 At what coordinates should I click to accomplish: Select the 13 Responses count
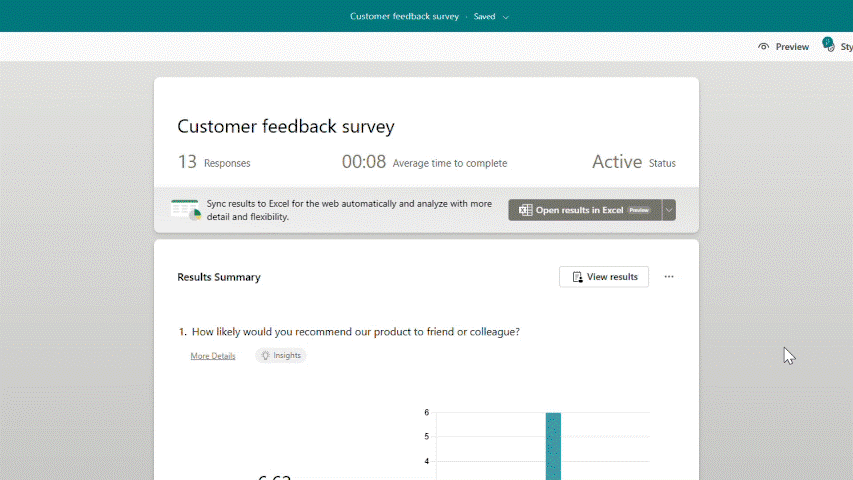pyautogui.click(x=187, y=162)
